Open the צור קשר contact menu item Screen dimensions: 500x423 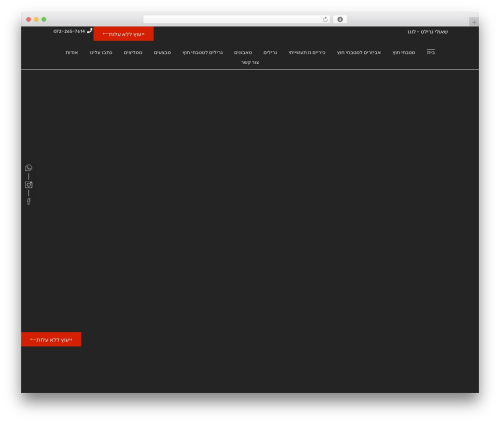[x=250, y=62]
